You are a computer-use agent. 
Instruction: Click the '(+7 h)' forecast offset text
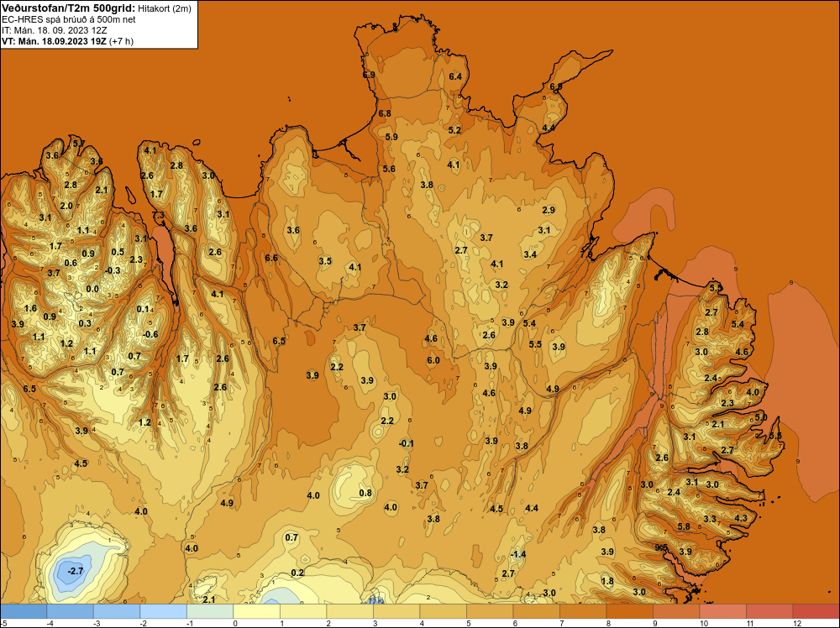121,41
